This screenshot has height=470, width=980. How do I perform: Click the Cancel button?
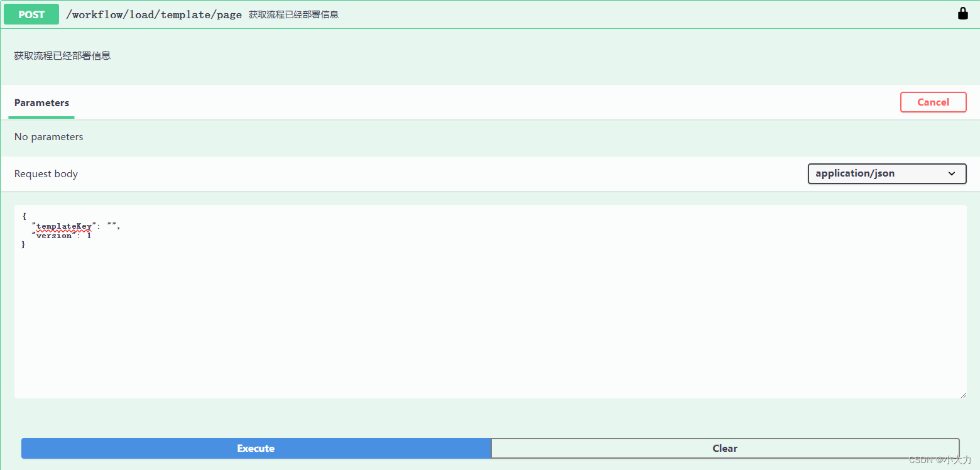point(933,102)
